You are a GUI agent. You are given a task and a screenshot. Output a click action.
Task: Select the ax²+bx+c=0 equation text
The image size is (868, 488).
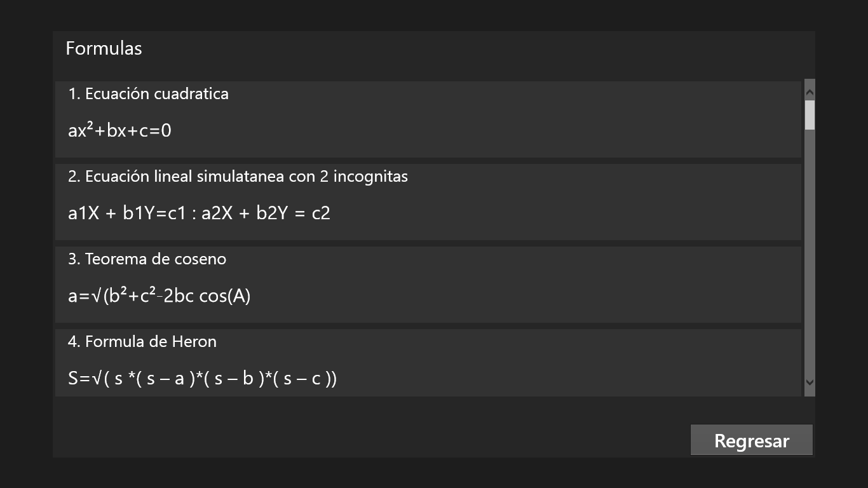(x=118, y=130)
